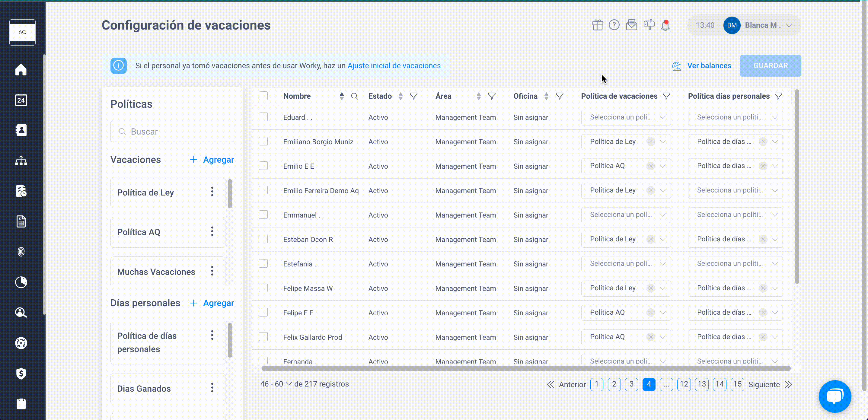Screen dimensions: 868x420
Task: Click the signpost icon in header
Action: [x=649, y=25]
